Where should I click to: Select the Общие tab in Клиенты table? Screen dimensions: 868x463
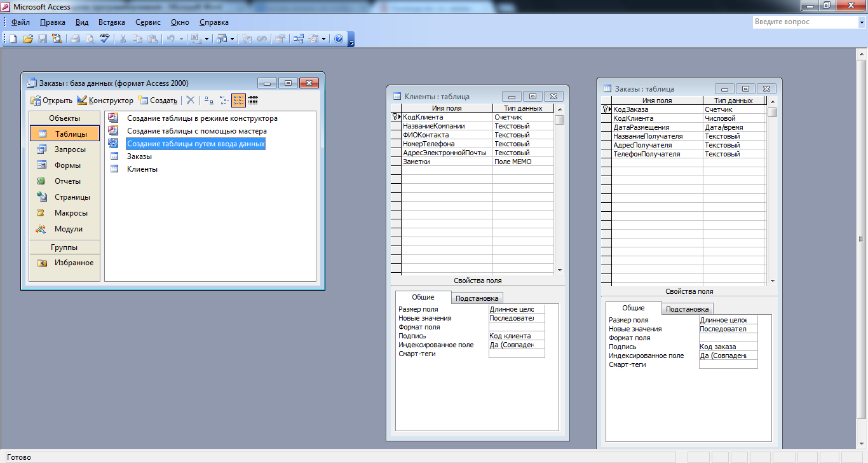tap(423, 297)
